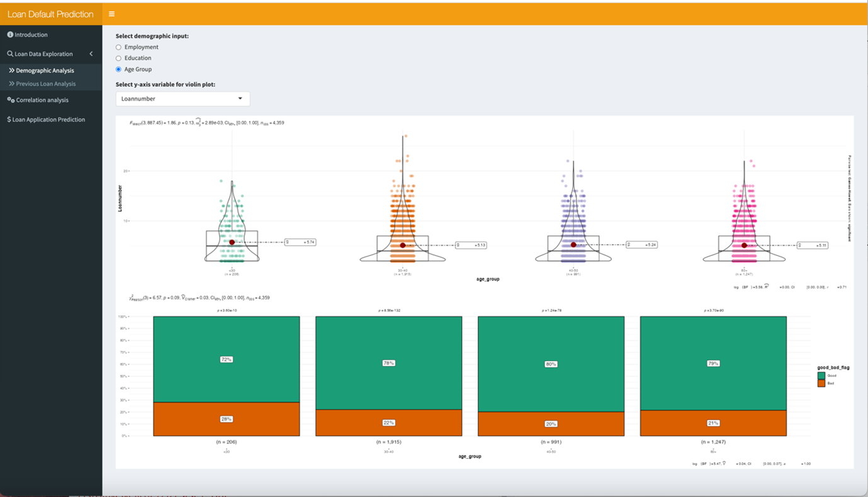Screen dimensions: 868x497
Task: Click the magnifier icon beside Loan Data Exploration
Action: pos(10,54)
